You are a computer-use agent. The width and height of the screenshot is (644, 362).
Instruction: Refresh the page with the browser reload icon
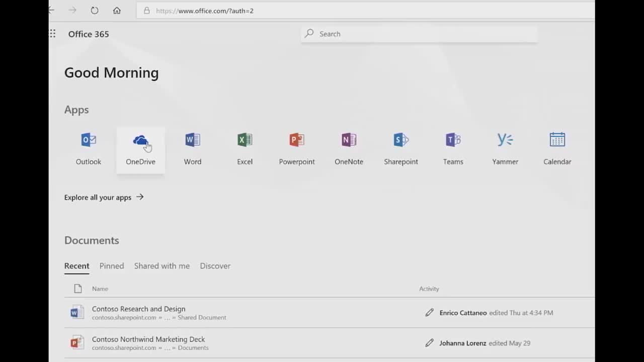point(94,10)
